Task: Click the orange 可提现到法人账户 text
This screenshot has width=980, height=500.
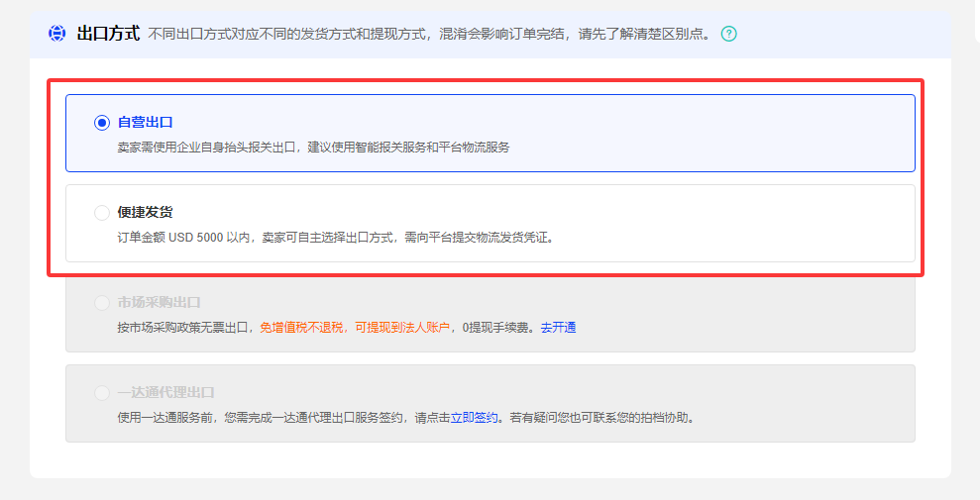Action: (401, 327)
